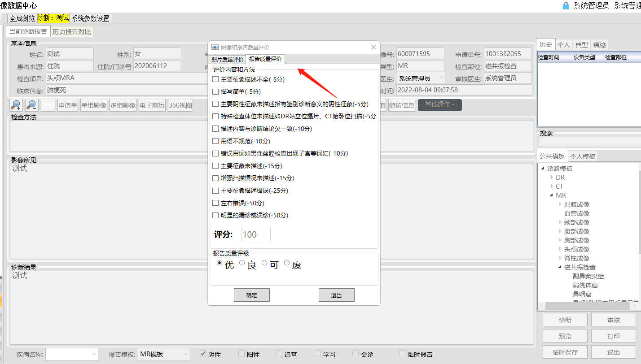Screen dimensions: 641x364
Task: Toggle the 阳性 checkbox
Action: click(241, 354)
